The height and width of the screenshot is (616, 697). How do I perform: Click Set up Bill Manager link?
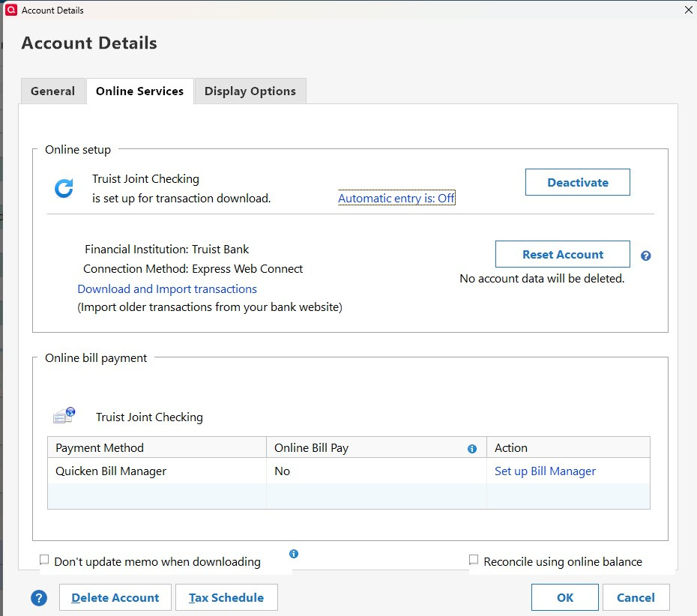tap(545, 471)
